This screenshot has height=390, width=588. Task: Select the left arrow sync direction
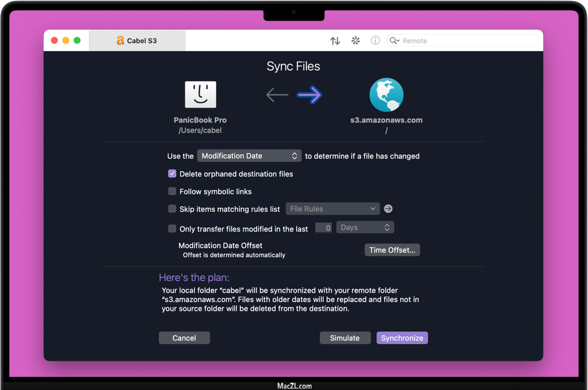click(277, 95)
